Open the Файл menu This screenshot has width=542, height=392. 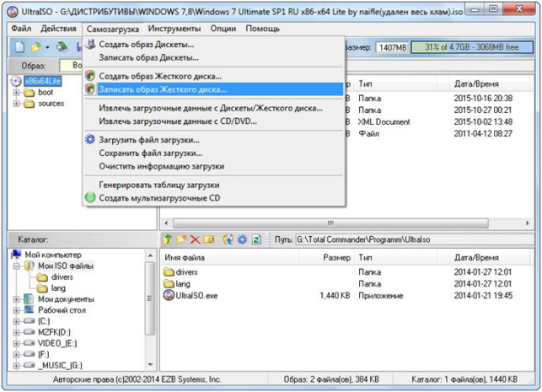(x=21, y=29)
